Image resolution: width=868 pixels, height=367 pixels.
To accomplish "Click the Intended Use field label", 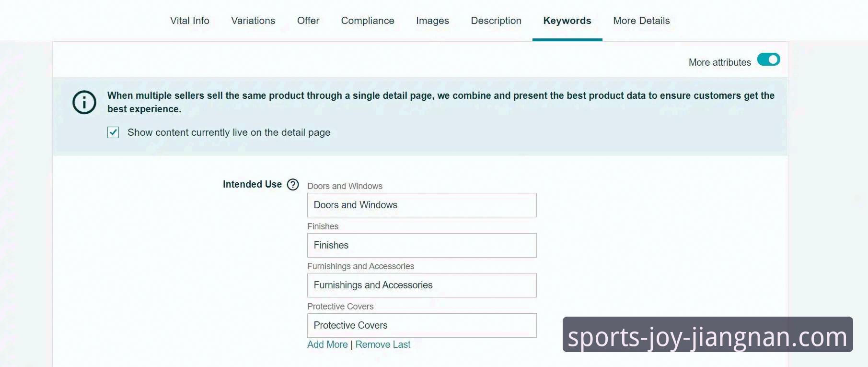I will click(x=252, y=184).
